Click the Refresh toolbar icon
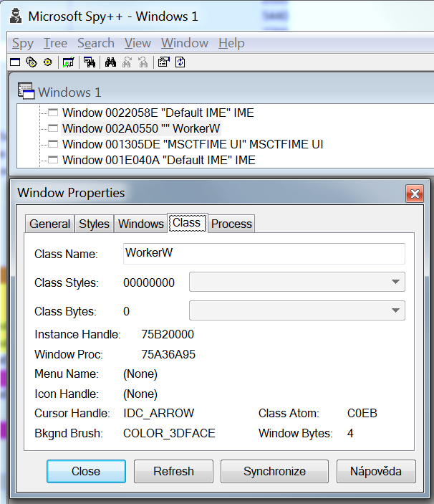Viewport: 434px width, 504px height. click(180, 62)
